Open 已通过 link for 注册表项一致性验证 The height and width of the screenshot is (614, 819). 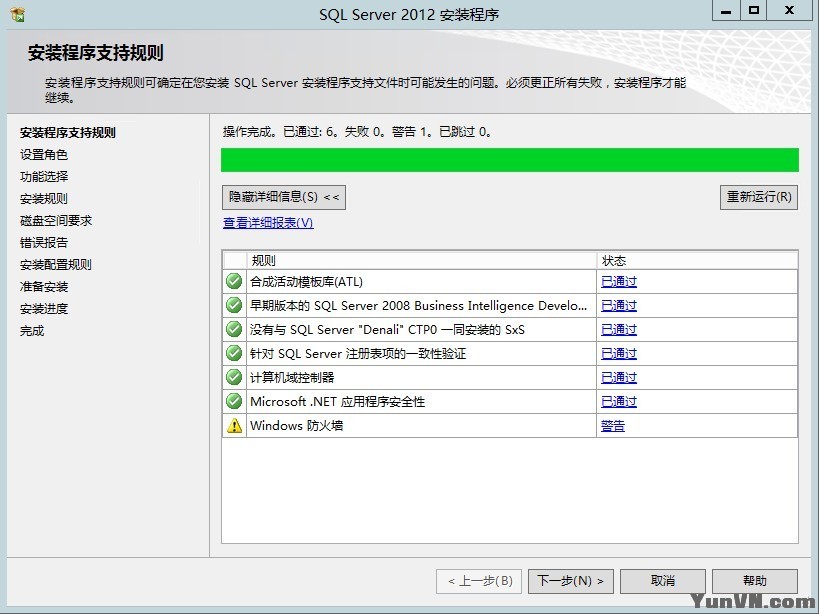[619, 354]
